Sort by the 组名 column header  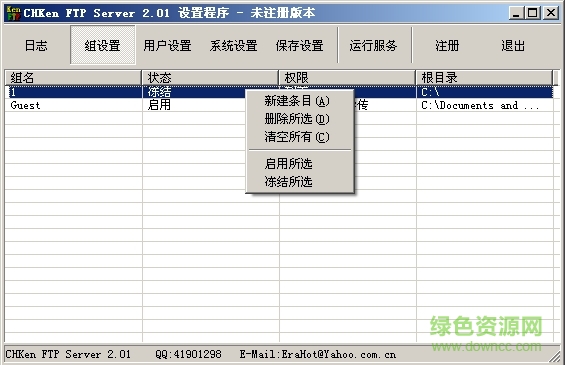coord(73,77)
